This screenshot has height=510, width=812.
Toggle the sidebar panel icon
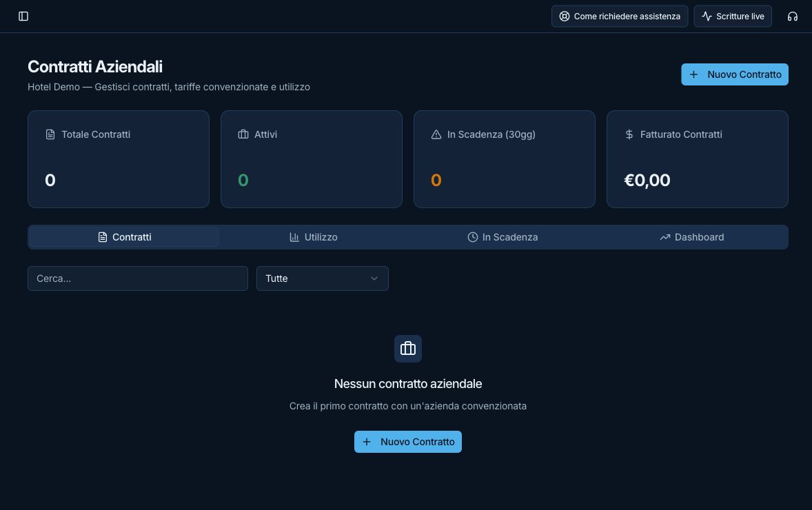[x=23, y=16]
